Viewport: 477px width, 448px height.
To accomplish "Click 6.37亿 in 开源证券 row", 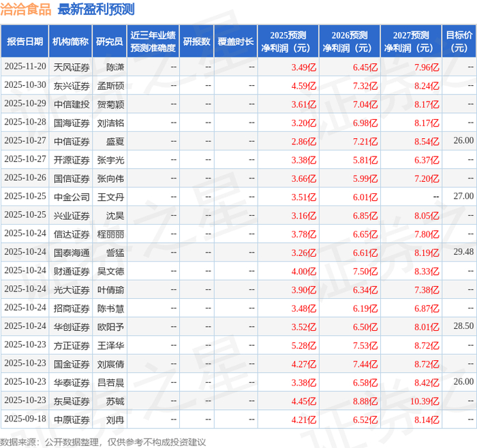I will point(427,160).
